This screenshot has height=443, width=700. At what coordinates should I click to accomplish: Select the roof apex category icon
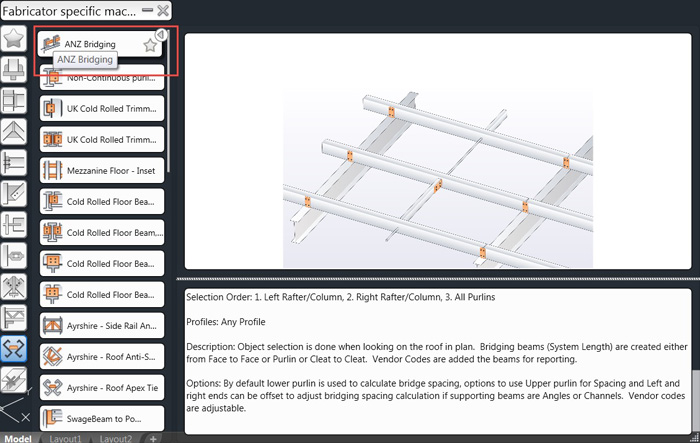pos(14,132)
